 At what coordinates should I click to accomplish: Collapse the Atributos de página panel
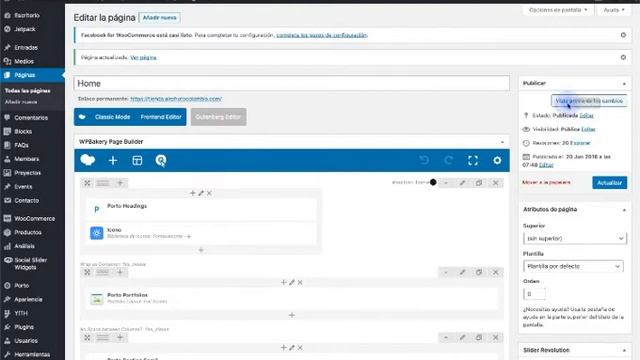[624, 210]
